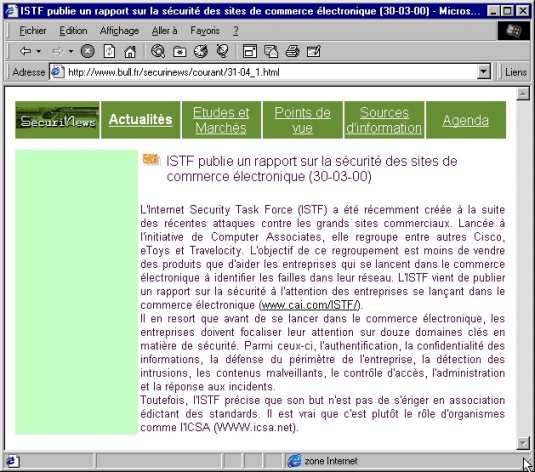This screenshot has height=472, width=535.
Task: Open the Edition menu
Action: coord(73,31)
